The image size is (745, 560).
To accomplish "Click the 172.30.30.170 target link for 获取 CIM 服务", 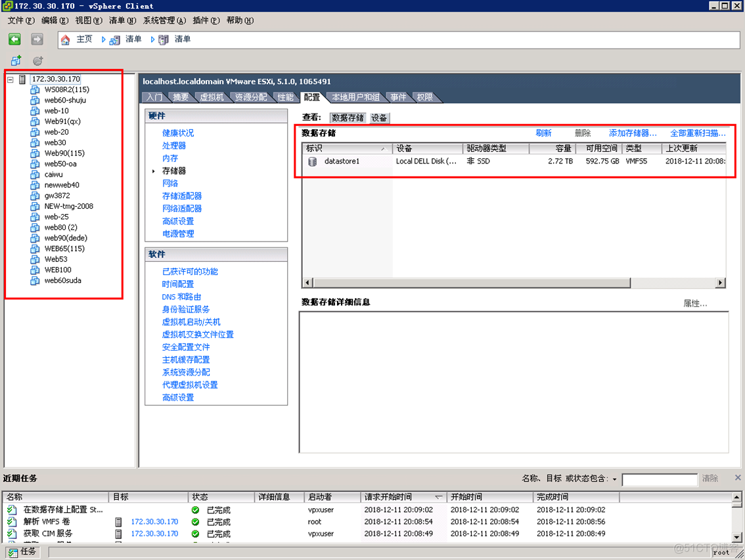I will pos(154,534).
